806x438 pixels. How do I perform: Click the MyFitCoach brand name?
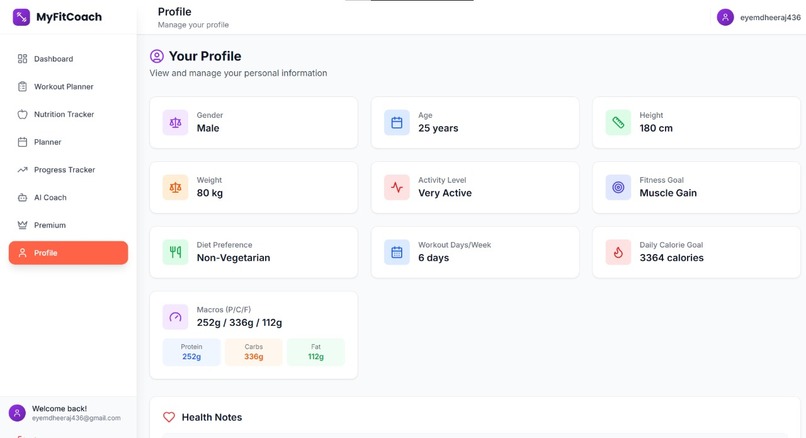[69, 17]
